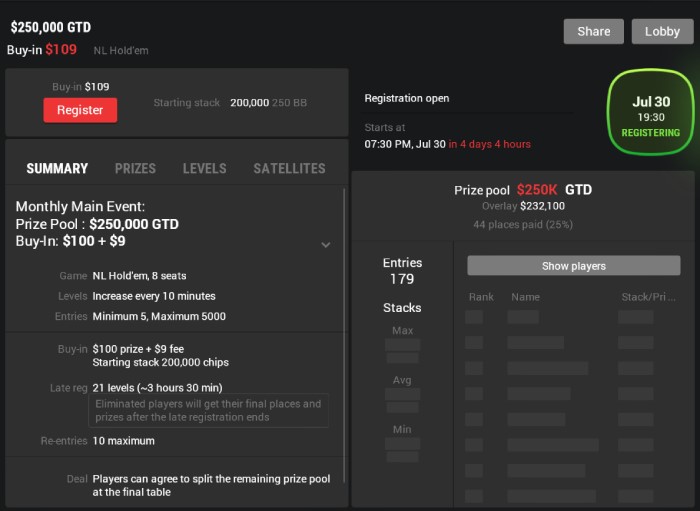Expand the Monthly Main Event description chevron
The image size is (700, 511).
click(326, 245)
